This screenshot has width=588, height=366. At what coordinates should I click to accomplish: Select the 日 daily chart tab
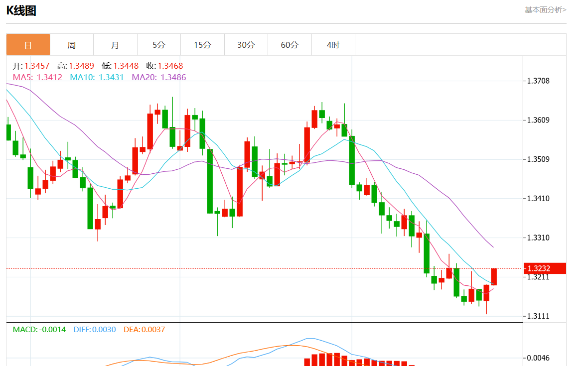pos(28,45)
